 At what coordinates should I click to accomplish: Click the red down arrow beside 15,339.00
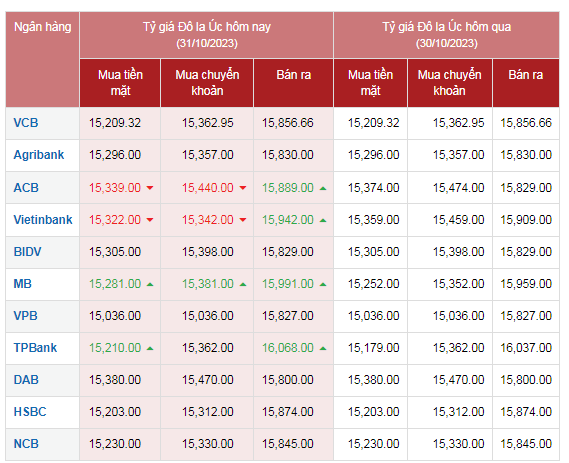[150, 188]
